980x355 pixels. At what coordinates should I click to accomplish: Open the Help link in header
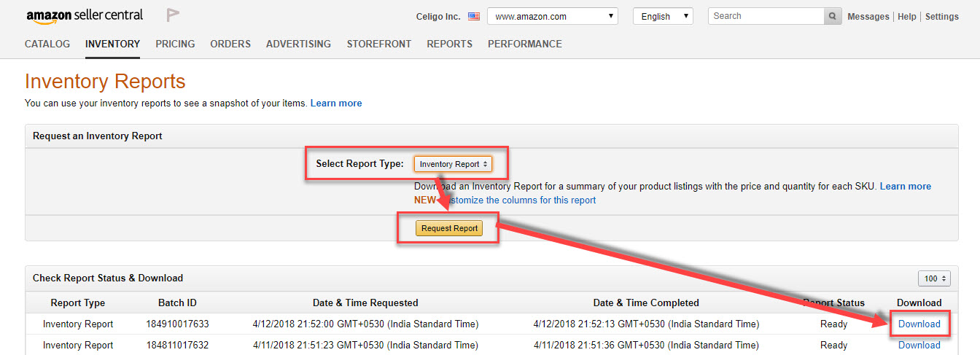[x=907, y=17]
